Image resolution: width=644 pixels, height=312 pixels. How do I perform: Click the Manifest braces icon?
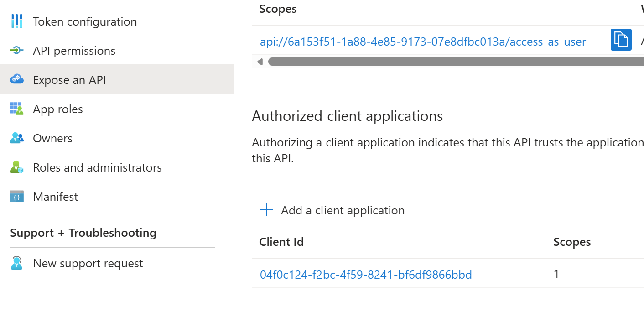click(x=16, y=196)
